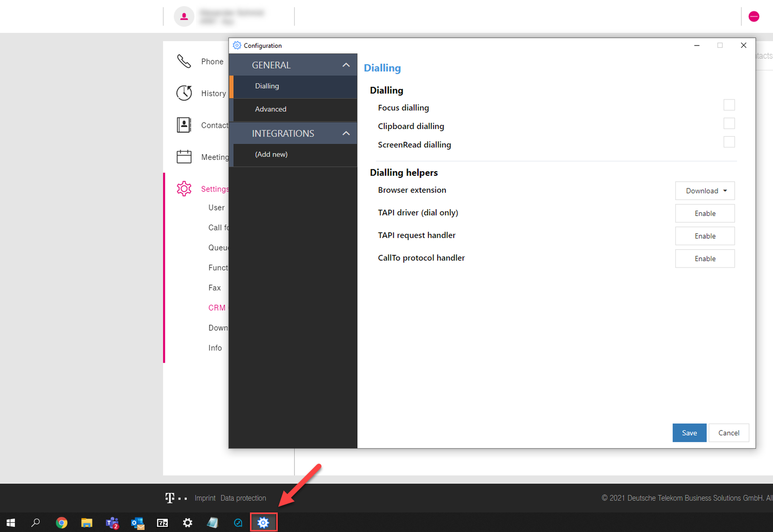Click the Contacts address book icon
This screenshot has height=532, width=773.
click(x=184, y=125)
